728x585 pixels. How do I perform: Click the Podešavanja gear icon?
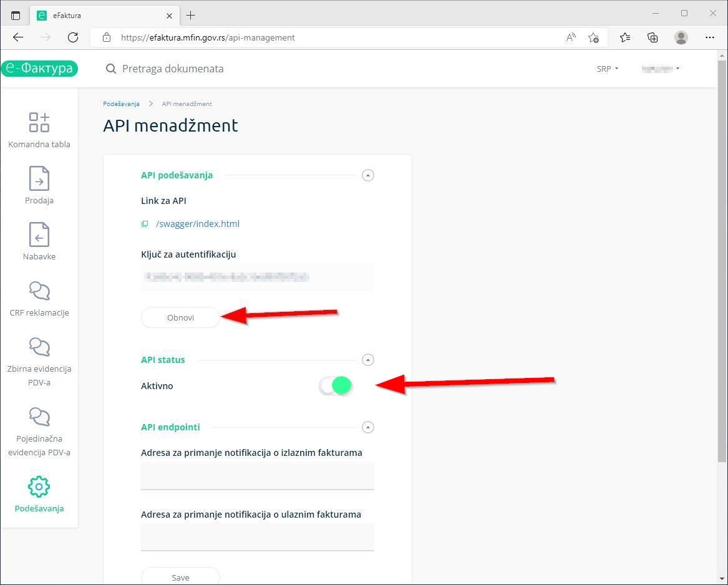pyautogui.click(x=39, y=487)
